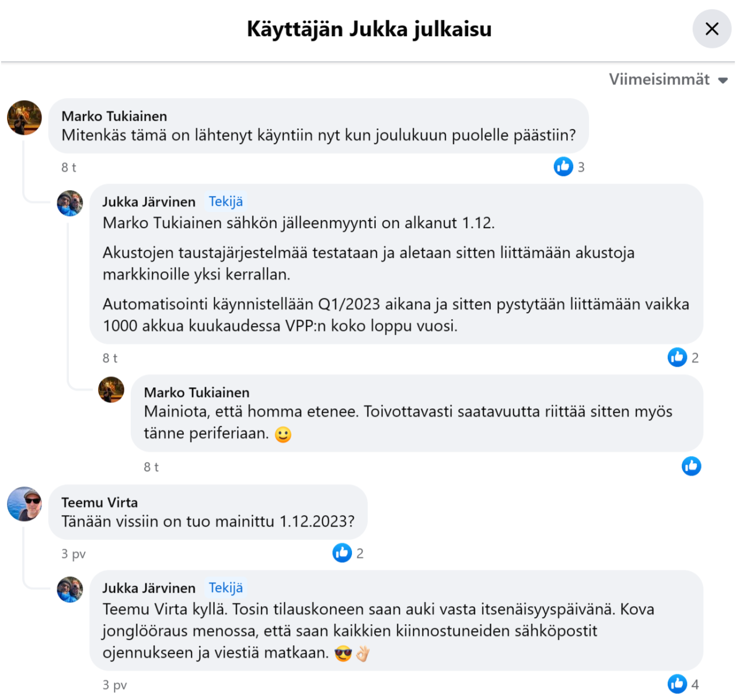Open Jukka Järvinen's name link in first reply
Screen dimensions: 736x700
tap(149, 202)
